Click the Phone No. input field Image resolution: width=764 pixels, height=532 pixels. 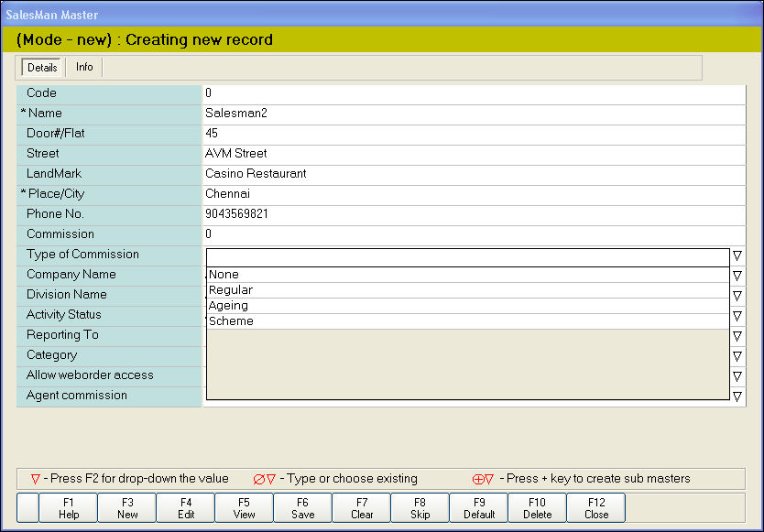click(x=474, y=214)
